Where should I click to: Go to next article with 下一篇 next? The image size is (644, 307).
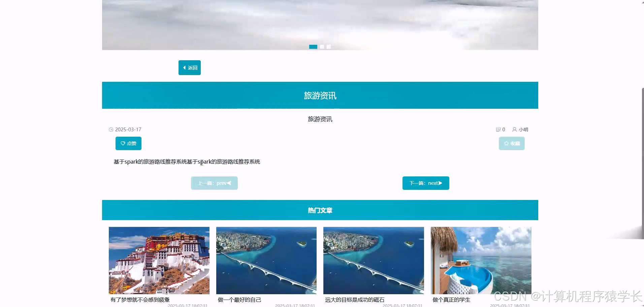[x=426, y=183]
